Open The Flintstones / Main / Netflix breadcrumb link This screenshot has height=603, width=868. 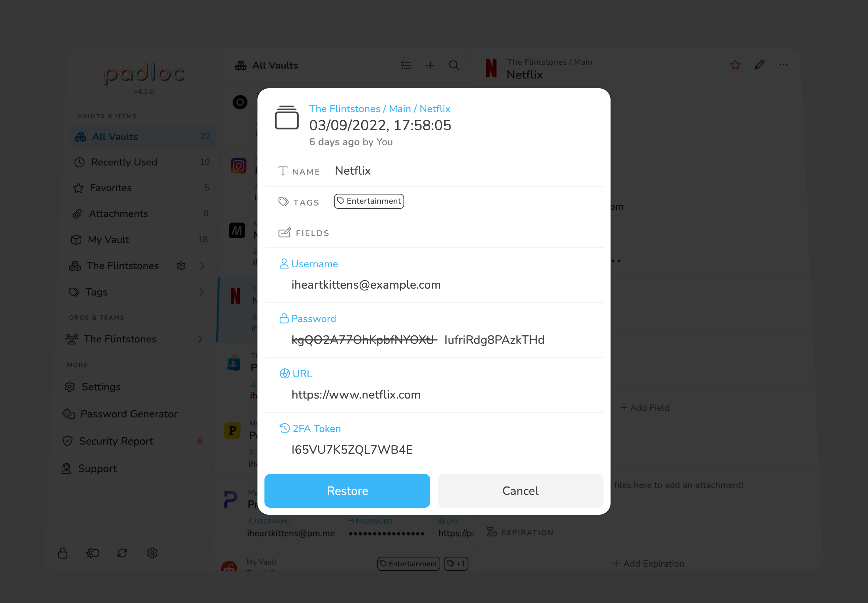click(x=380, y=109)
